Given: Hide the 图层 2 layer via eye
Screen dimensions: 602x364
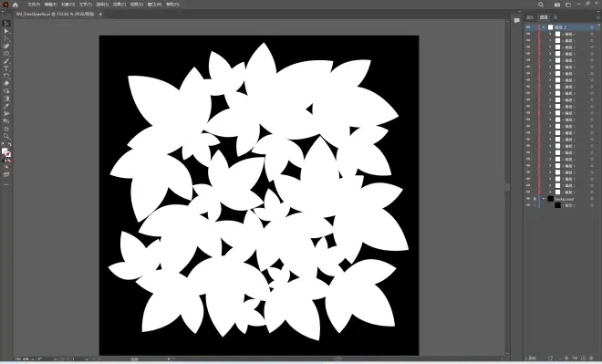Looking at the screenshot, I should (528, 27).
